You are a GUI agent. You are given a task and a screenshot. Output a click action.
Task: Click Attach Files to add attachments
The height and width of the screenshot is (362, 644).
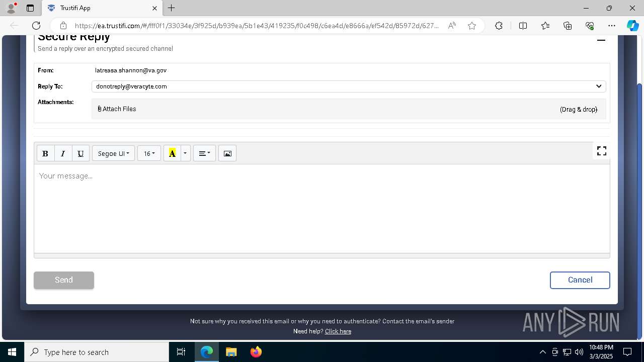pos(117,109)
